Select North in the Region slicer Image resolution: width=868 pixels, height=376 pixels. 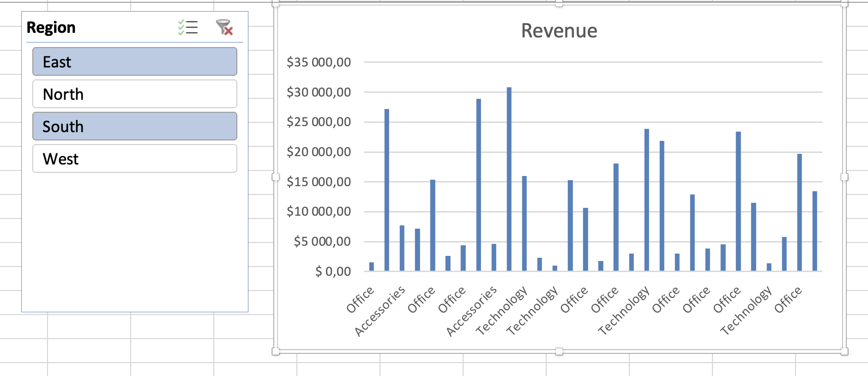[134, 94]
